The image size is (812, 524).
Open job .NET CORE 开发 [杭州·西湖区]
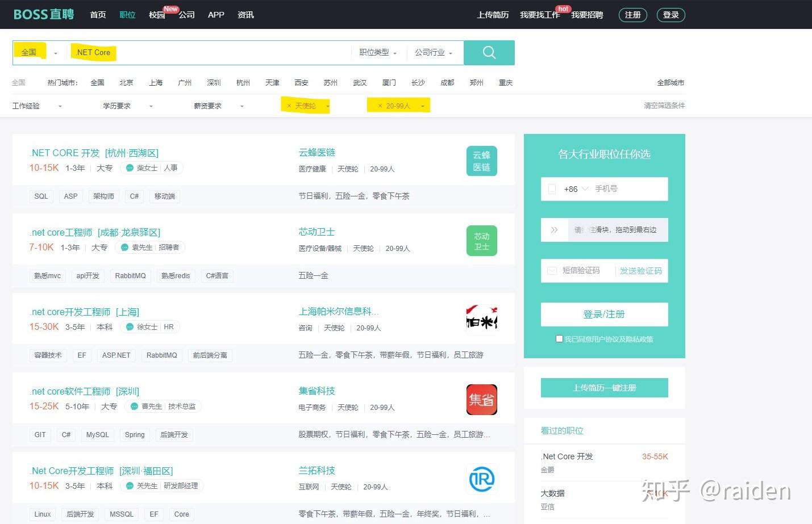pos(94,153)
